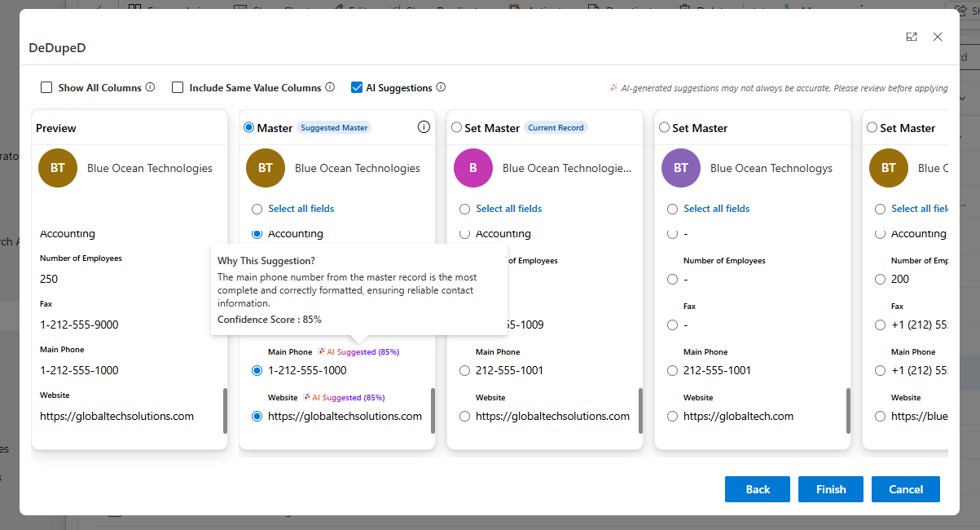Select the Master radio with Suggested Master badge
Image resolution: width=980 pixels, height=530 pixels.
coord(248,127)
